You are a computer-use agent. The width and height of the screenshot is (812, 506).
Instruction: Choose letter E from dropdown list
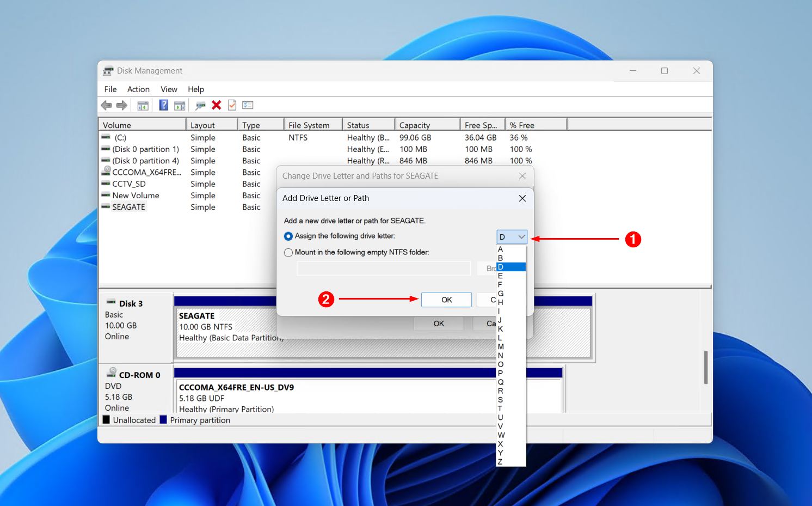tap(511, 276)
